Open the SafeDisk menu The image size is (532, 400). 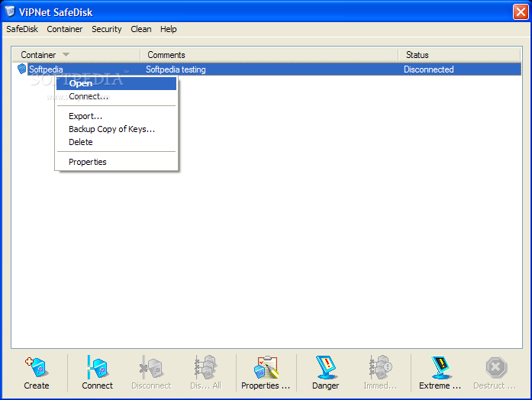pos(22,29)
